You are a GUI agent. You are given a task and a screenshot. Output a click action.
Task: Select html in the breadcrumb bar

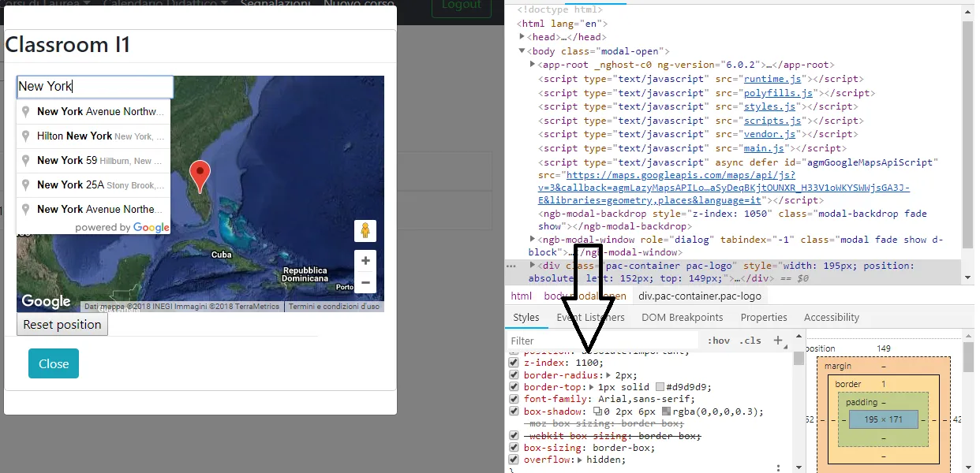(x=522, y=296)
